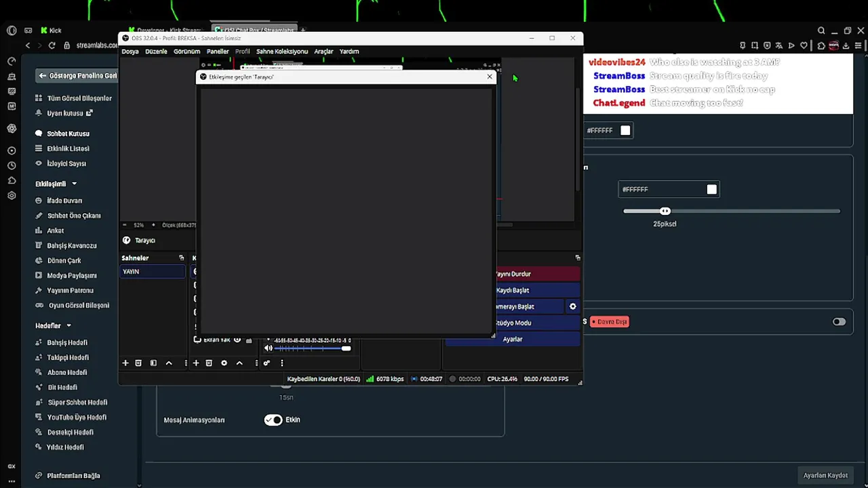Viewport: 868px width, 488px height.
Task: Pop out the Sahneler dock panel
Action: (x=181, y=258)
